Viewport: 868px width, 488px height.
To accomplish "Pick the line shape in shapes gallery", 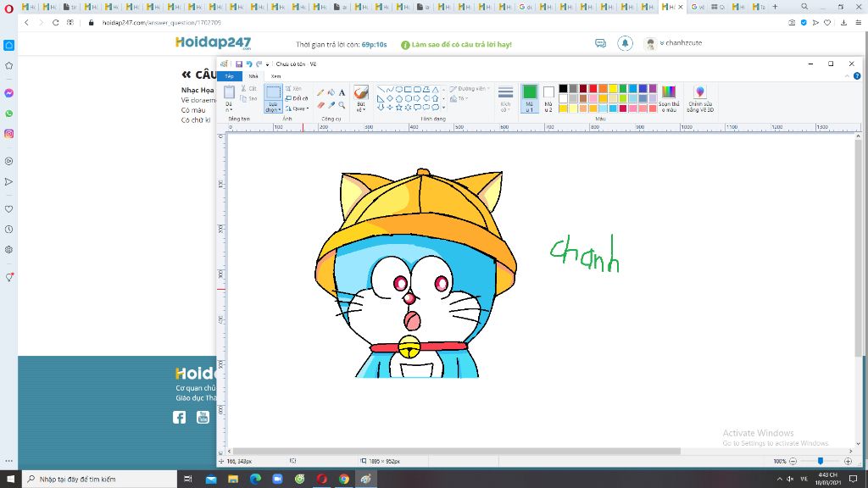I will click(x=381, y=89).
